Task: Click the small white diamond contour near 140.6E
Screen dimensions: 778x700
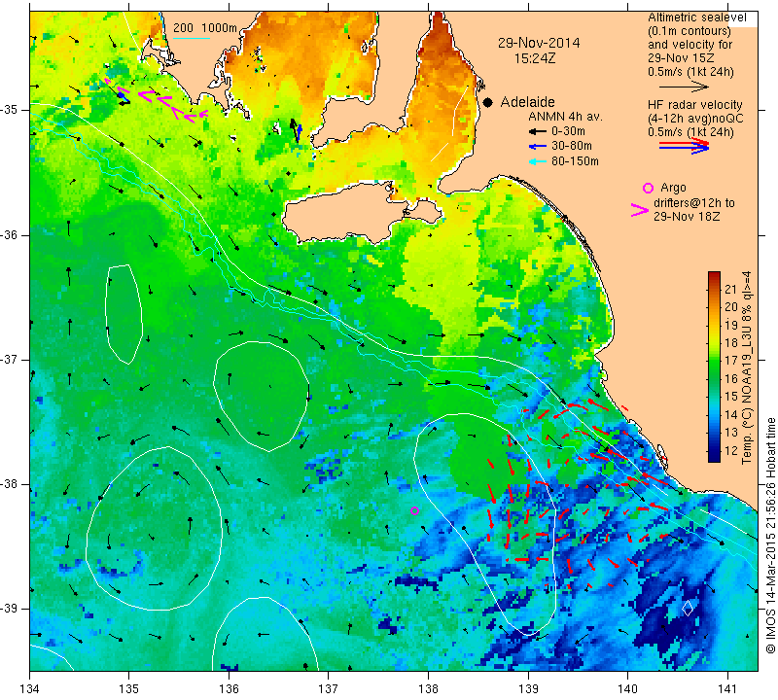Action: 688,608
